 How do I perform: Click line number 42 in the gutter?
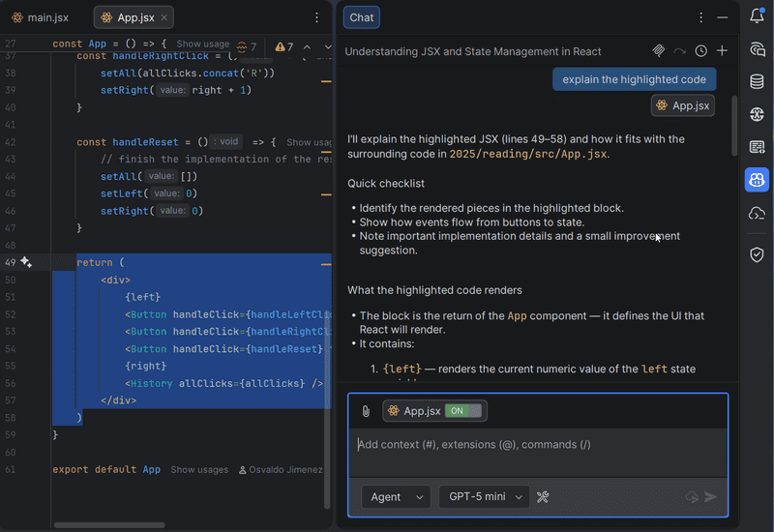tap(11, 142)
